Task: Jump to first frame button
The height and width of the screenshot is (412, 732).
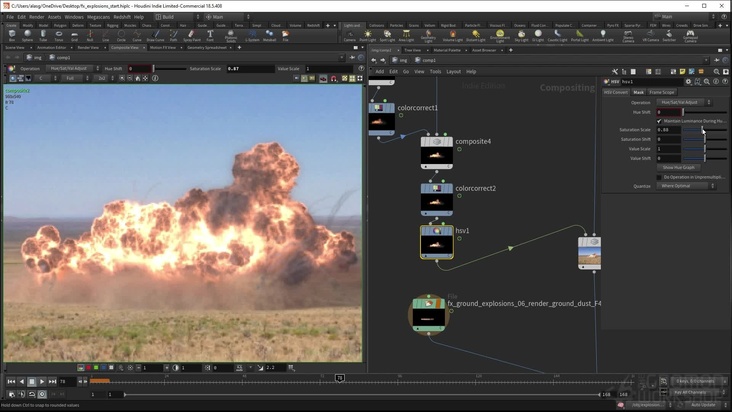Action: (11, 382)
